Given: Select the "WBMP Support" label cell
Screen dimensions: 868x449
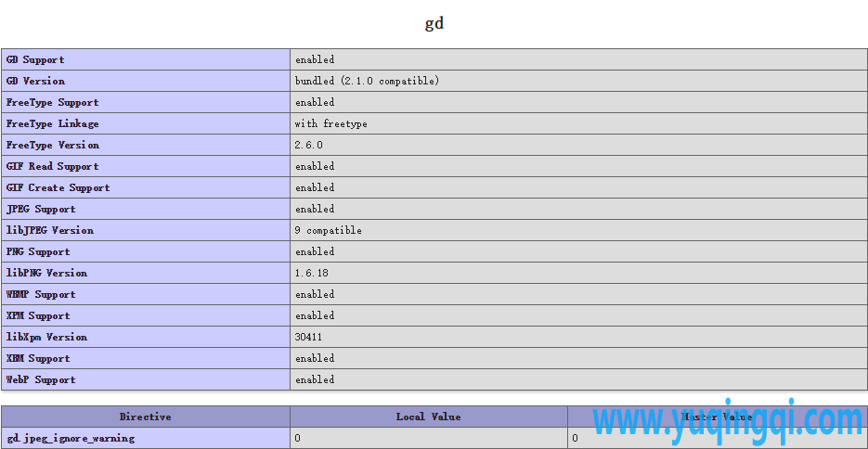Looking at the screenshot, I should [146, 294].
